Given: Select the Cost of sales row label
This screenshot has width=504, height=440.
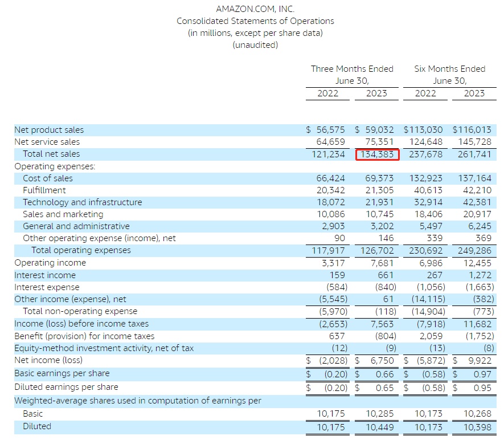Looking at the screenshot, I should [x=48, y=178].
